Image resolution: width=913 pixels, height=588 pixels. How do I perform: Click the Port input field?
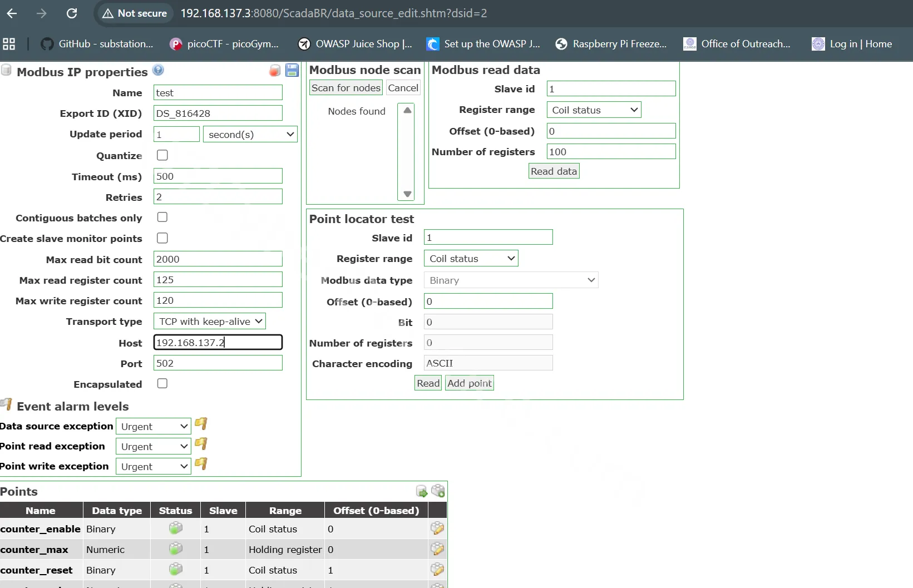218,363
